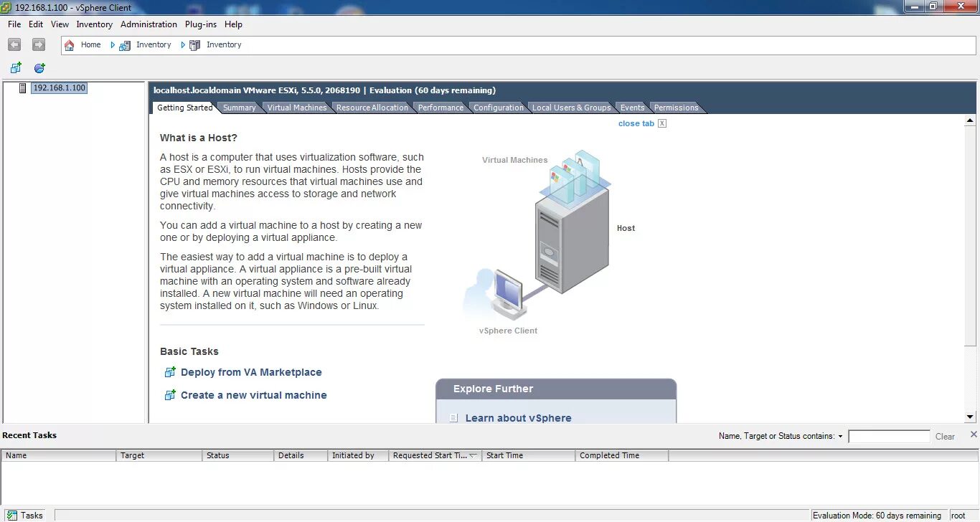Click the scroll down arrow of content pane
980x522 pixels.
(970, 417)
